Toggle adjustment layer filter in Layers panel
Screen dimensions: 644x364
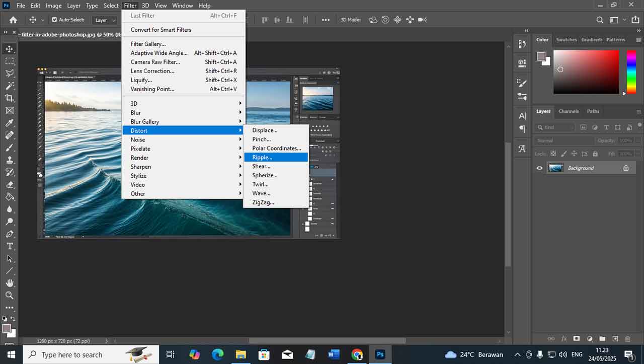[x=595, y=127]
